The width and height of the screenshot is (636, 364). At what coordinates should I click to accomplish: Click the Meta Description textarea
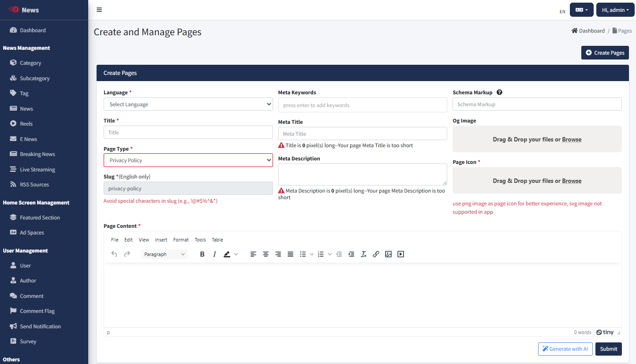(x=363, y=175)
